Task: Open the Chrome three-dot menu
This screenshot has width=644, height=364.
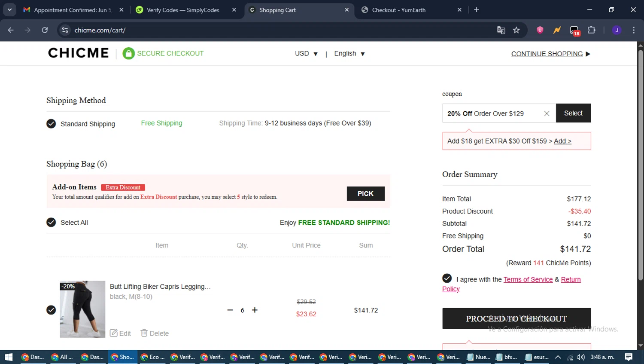Action: pos(634,30)
